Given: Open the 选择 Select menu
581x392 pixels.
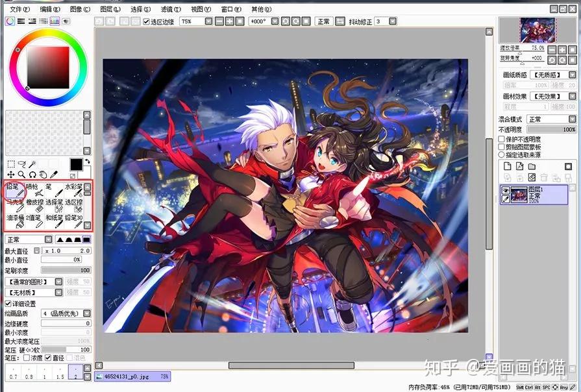Looking at the screenshot, I should pyautogui.click(x=140, y=9).
